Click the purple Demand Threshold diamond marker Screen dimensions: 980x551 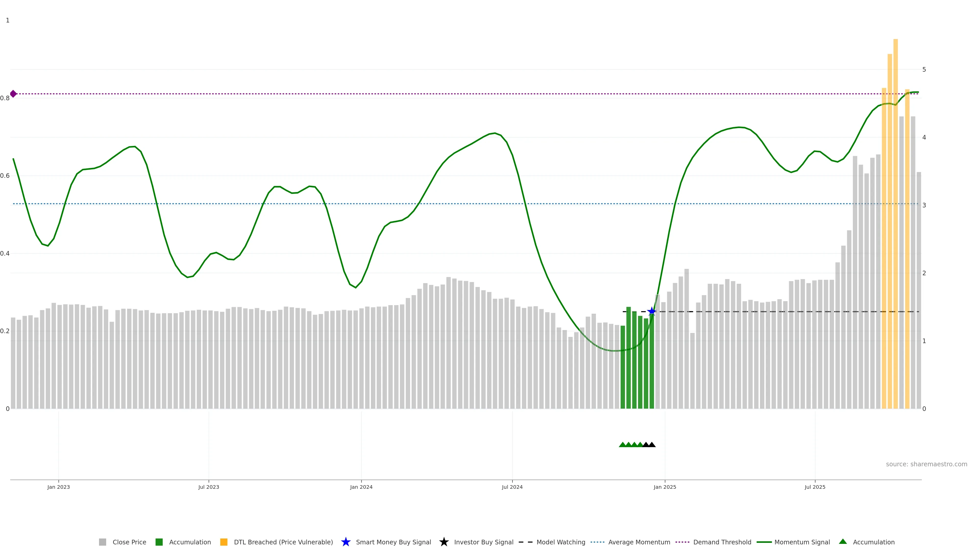pyautogui.click(x=13, y=94)
